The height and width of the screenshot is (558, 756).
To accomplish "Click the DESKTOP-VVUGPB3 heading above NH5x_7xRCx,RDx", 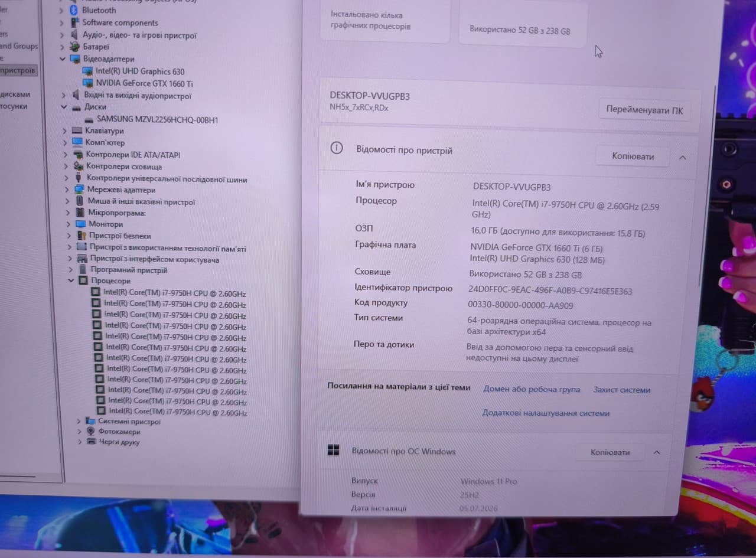I will pos(370,95).
